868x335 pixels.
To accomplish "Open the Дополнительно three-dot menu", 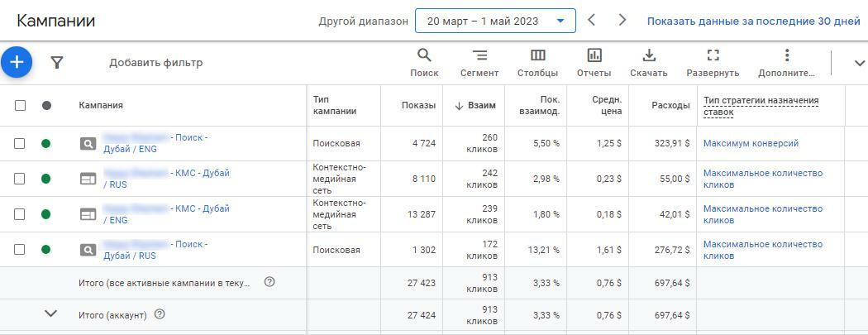I will coord(786,62).
